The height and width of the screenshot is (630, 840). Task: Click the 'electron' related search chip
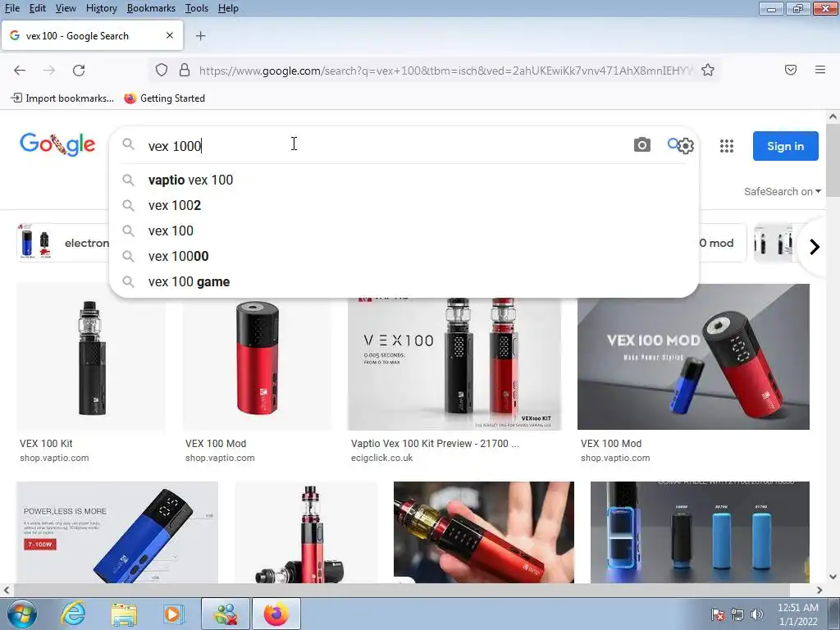point(63,243)
